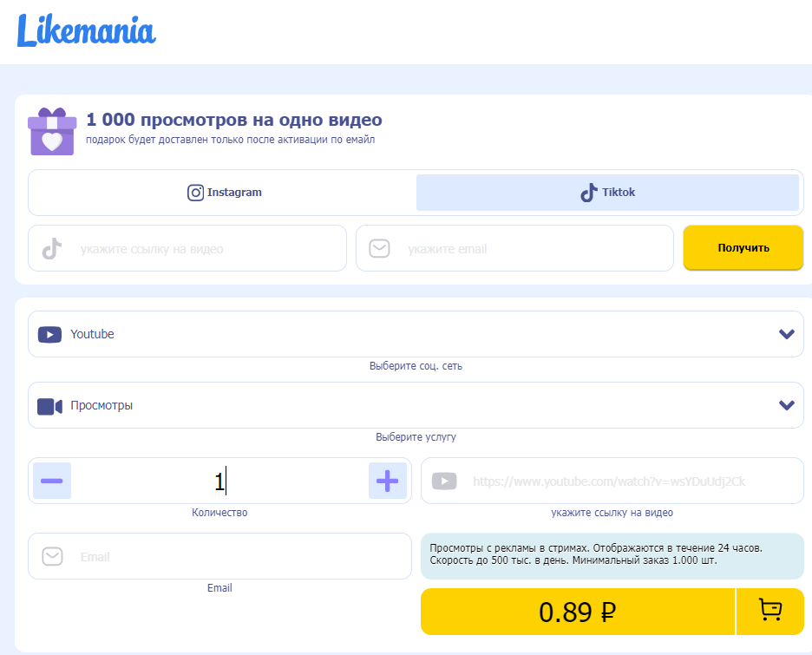Select the Tiktok tab

pos(607,193)
